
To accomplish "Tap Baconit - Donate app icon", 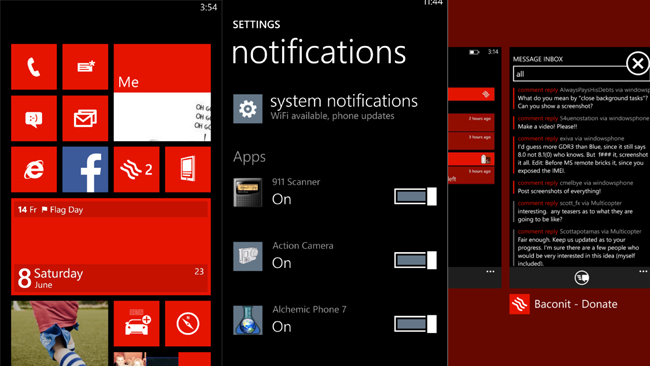I will coord(519,304).
